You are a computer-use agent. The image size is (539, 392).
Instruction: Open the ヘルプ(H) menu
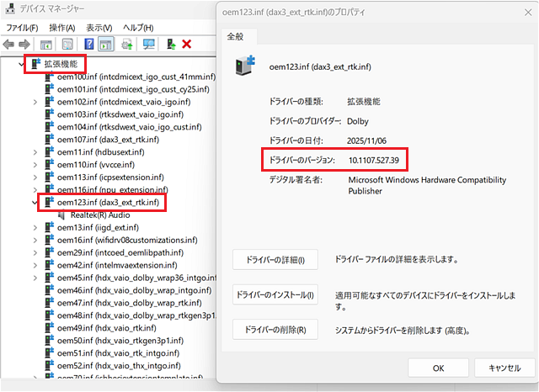[x=138, y=28]
